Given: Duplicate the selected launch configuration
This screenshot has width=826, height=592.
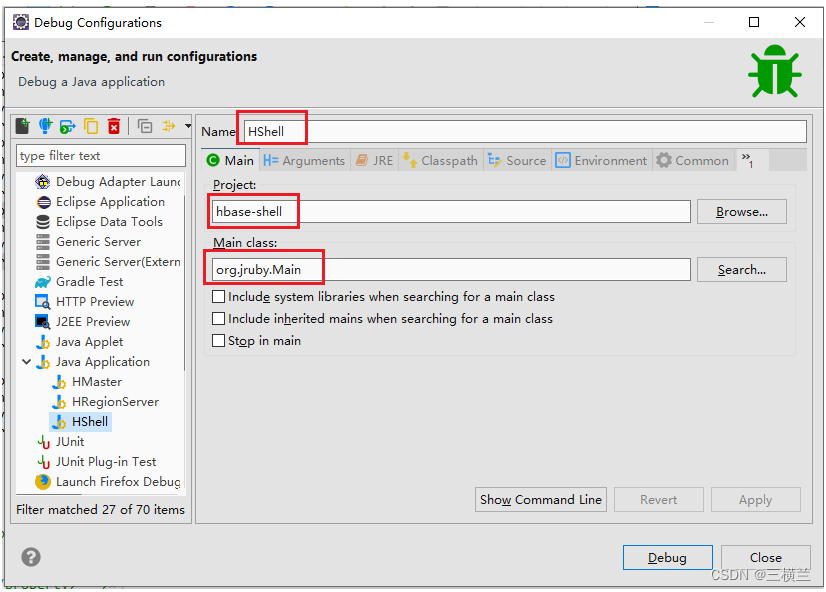Looking at the screenshot, I should 91,126.
